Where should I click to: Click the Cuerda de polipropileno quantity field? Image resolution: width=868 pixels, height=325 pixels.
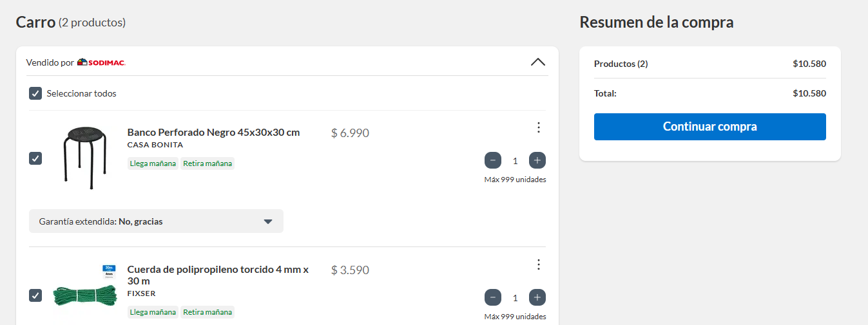coord(515,298)
